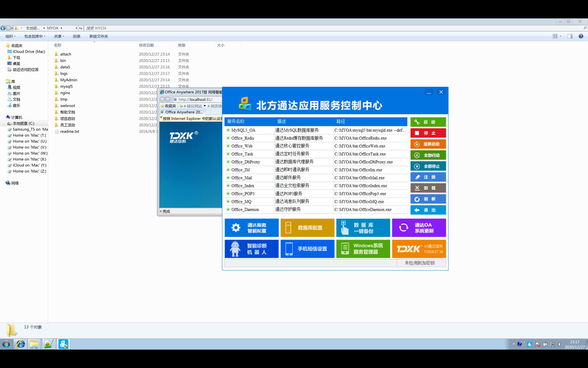Click 新建文件夹 in Explorer toolbar

coord(99,36)
